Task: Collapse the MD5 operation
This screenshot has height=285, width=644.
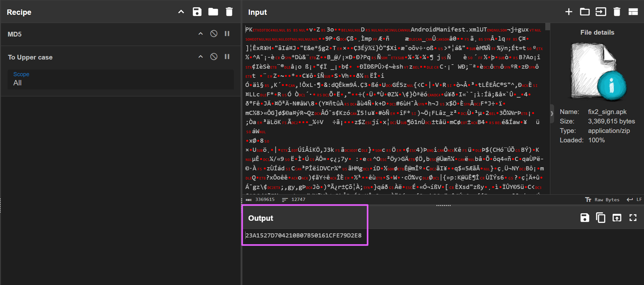Action: tap(201, 34)
